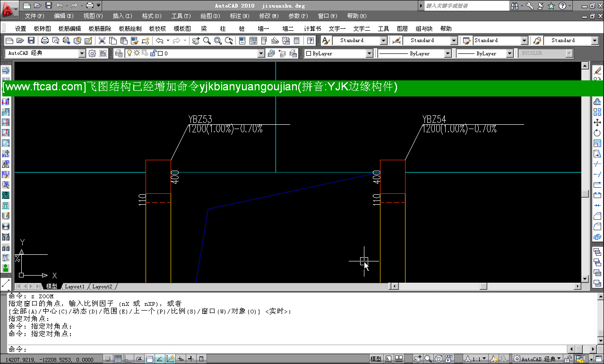Click in the search keyword input field
604x364 pixels.
click(x=466, y=6)
